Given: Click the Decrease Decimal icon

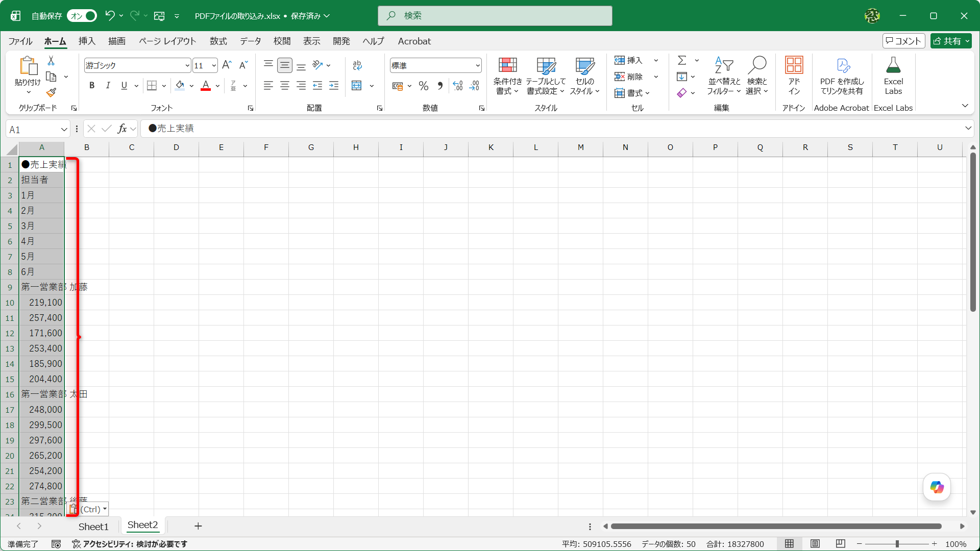Looking at the screenshot, I should point(475,86).
